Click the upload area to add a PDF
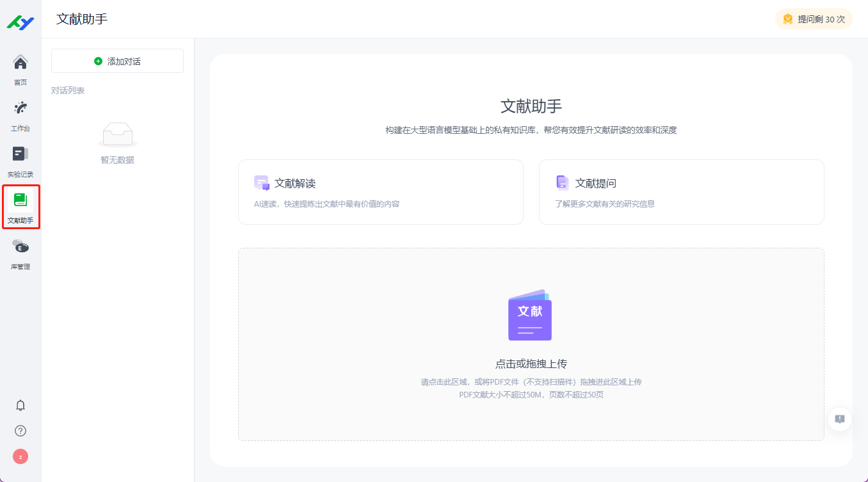 [x=531, y=344]
